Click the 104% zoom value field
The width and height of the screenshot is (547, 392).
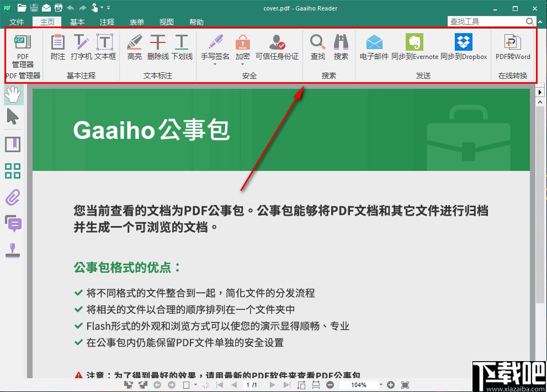pyautogui.click(x=359, y=385)
